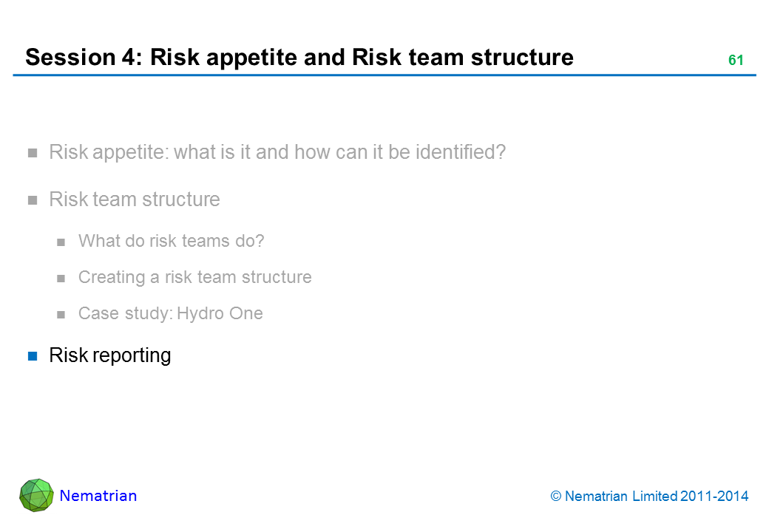The image size is (769, 532).
Task: Select the highlighted Risk reporting item
Action: pyautogui.click(x=109, y=355)
